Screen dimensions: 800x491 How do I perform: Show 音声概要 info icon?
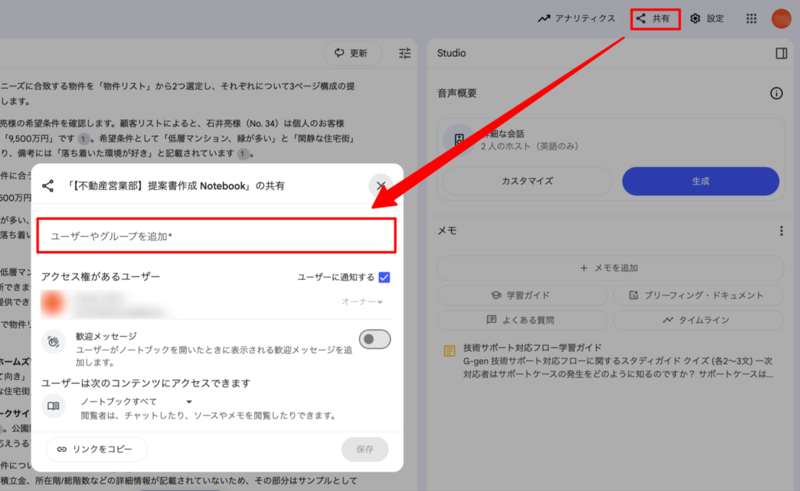pos(776,93)
